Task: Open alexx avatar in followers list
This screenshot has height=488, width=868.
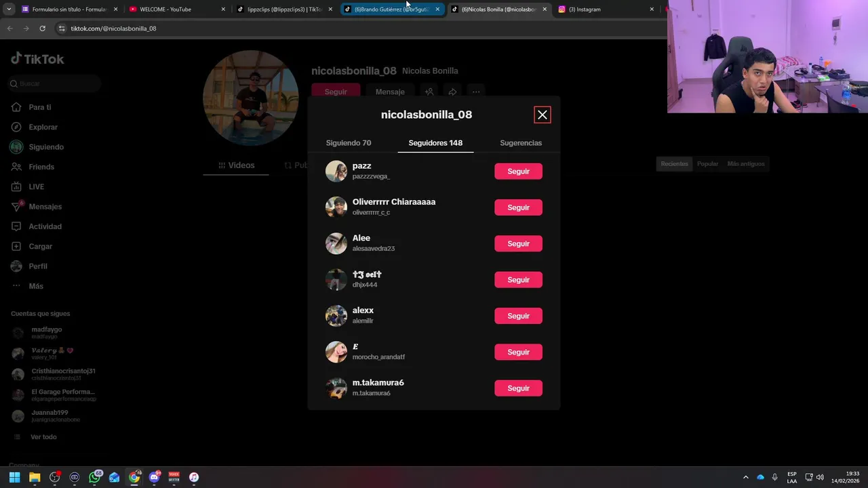Action: tap(336, 316)
